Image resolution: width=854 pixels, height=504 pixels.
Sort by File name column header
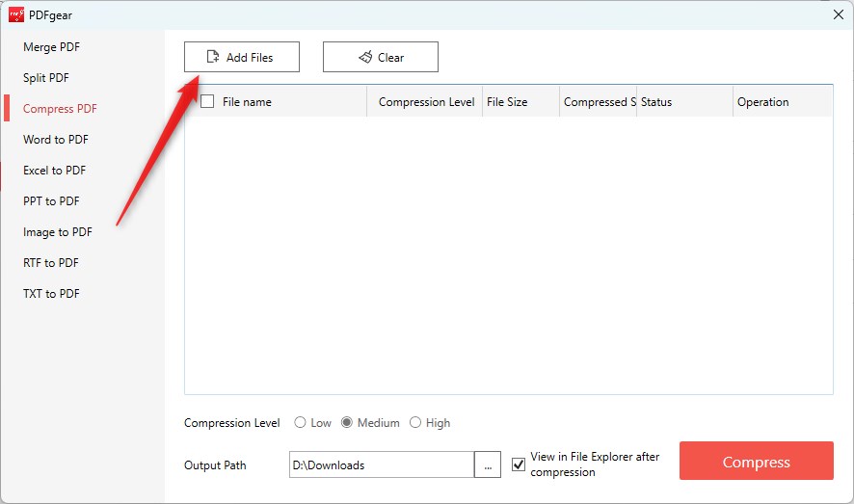point(247,102)
